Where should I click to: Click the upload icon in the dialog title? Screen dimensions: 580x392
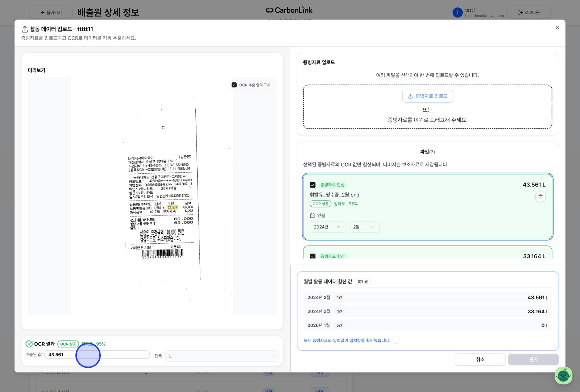[x=25, y=29]
